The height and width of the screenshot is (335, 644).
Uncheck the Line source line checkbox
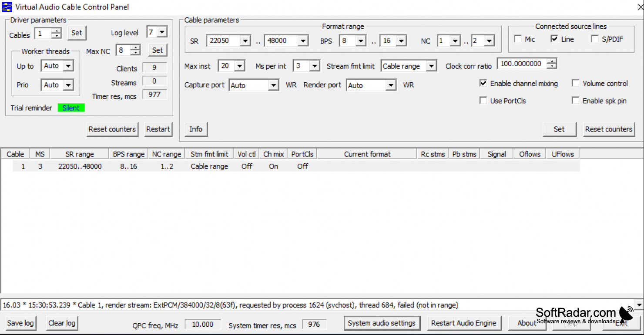click(554, 39)
